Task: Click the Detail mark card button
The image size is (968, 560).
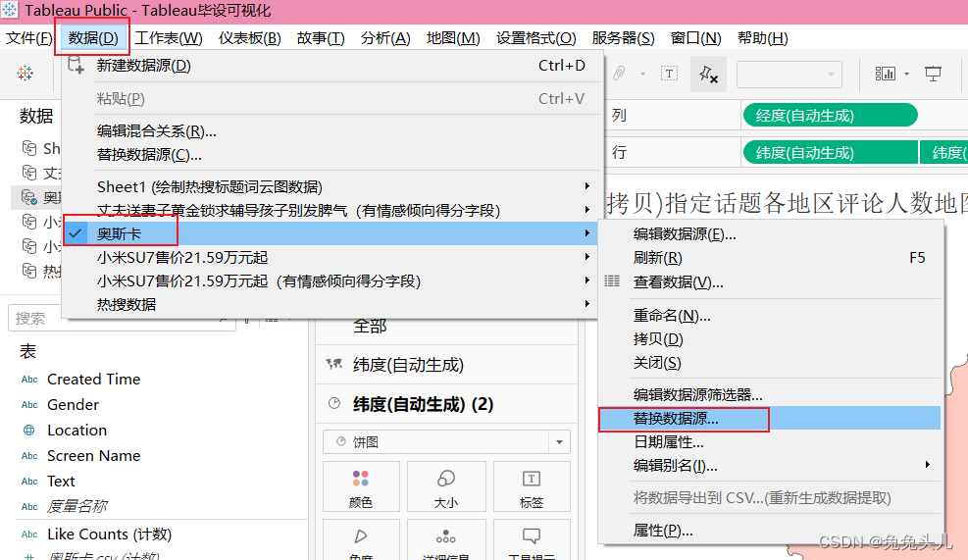Action: point(446,539)
